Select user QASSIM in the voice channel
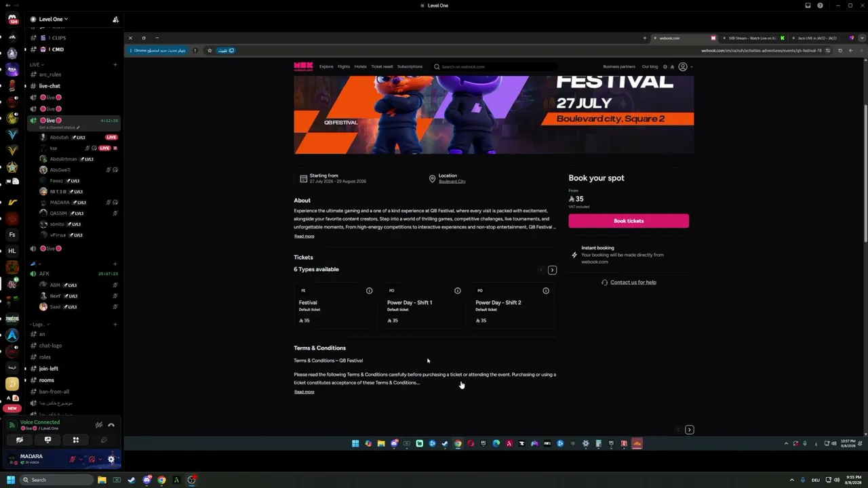Image resolution: width=868 pixels, height=488 pixels. 79,213
